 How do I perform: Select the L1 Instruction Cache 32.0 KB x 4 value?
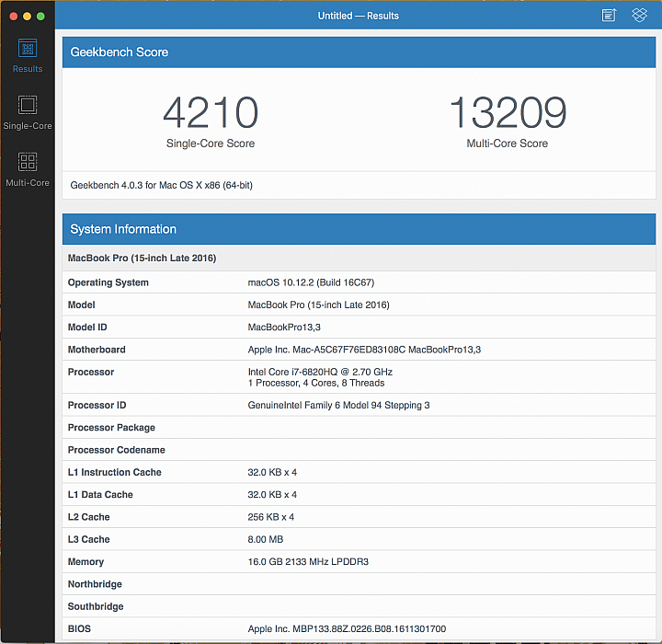tap(272, 472)
